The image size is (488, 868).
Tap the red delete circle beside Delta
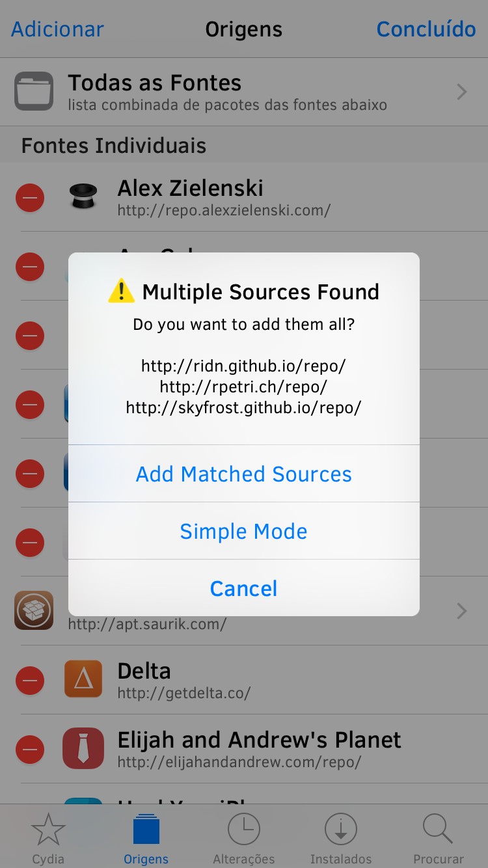(30, 681)
